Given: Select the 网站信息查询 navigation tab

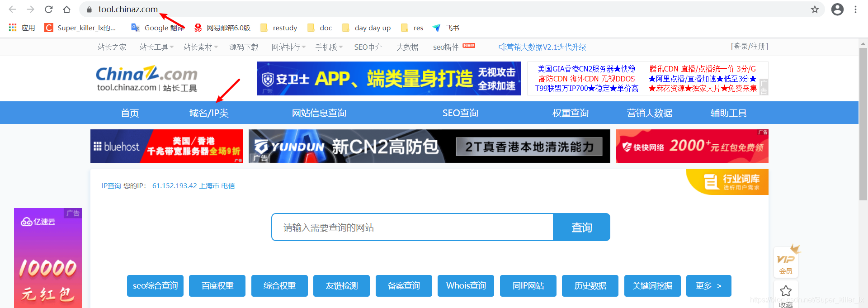Looking at the screenshot, I should pos(319,113).
